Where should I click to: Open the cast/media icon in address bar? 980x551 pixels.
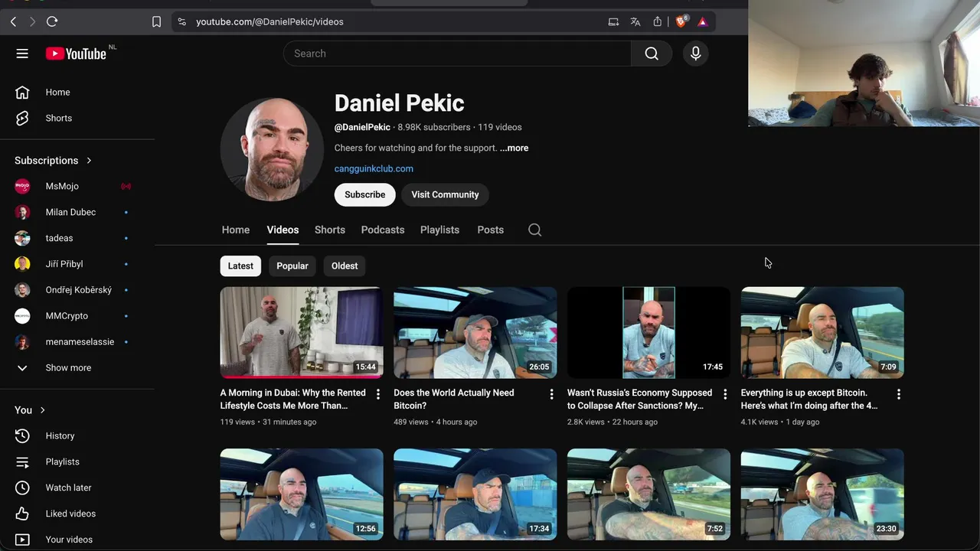point(613,21)
